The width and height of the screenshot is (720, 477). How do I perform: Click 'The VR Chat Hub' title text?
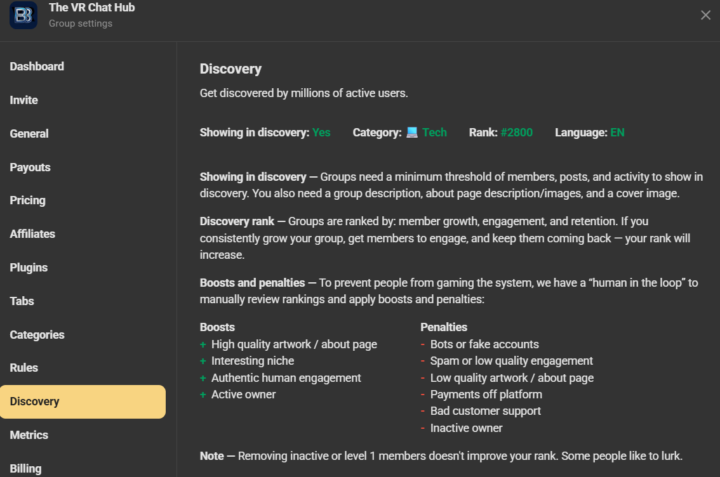(92, 8)
